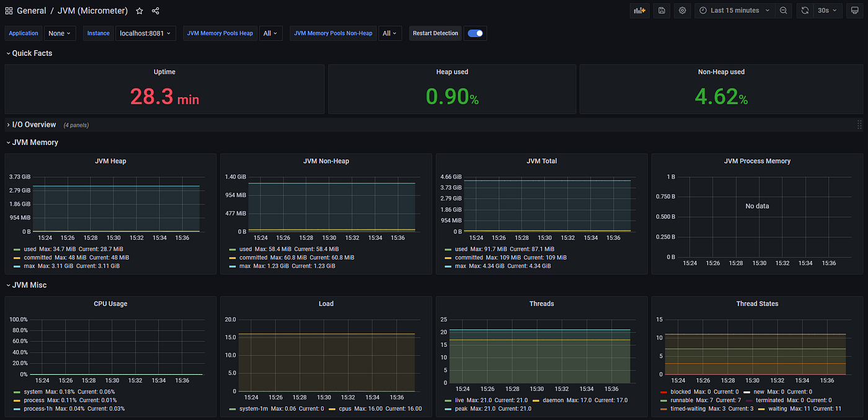The image size is (868, 420).
Task: Click JVM Heap committed legend color swatch
Action: (16, 258)
